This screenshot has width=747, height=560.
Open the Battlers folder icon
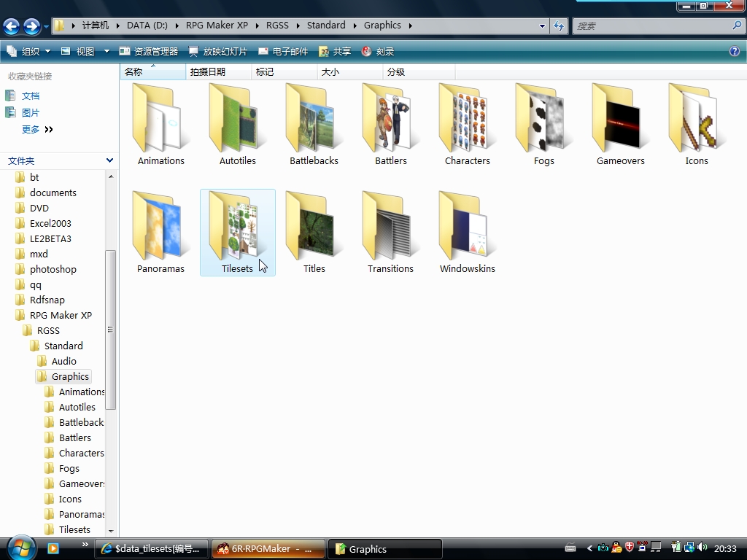point(391,119)
